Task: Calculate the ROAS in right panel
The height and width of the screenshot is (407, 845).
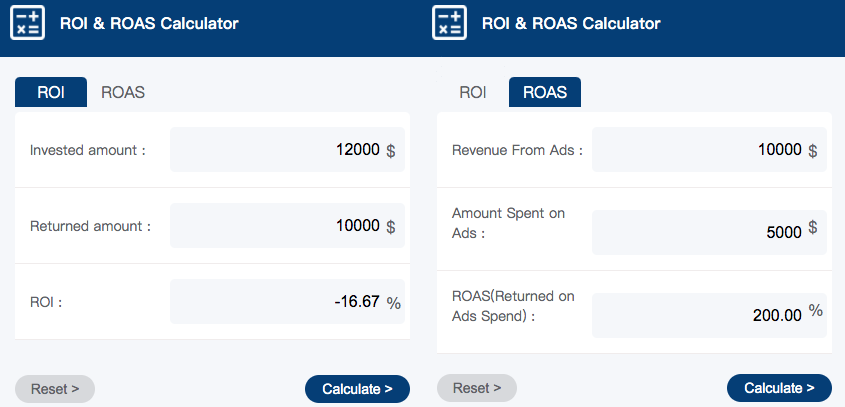Action: (x=779, y=388)
